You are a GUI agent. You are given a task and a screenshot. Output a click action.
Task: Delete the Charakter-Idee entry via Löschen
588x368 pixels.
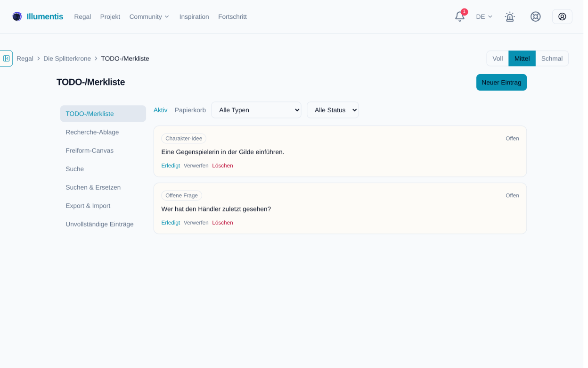(222, 166)
